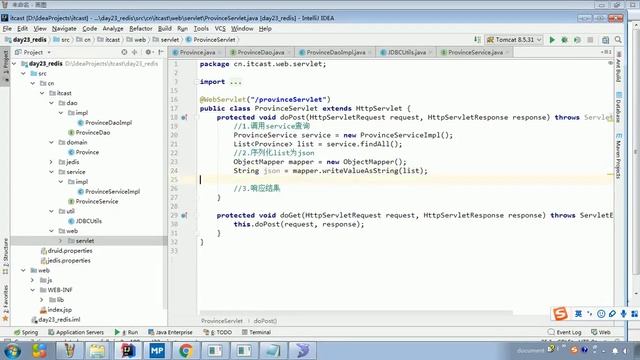Collapse the src folder
The image size is (640, 360).
[x=23, y=73]
